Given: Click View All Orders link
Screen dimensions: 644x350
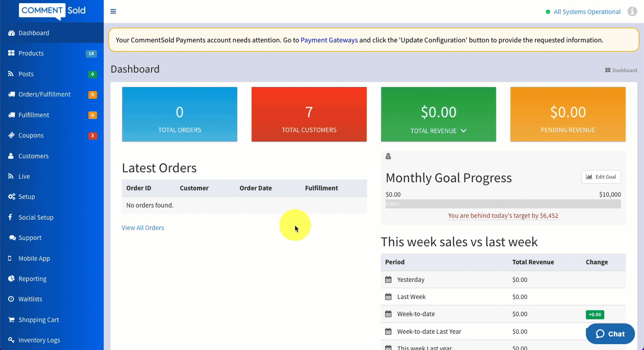Looking at the screenshot, I should tap(143, 228).
